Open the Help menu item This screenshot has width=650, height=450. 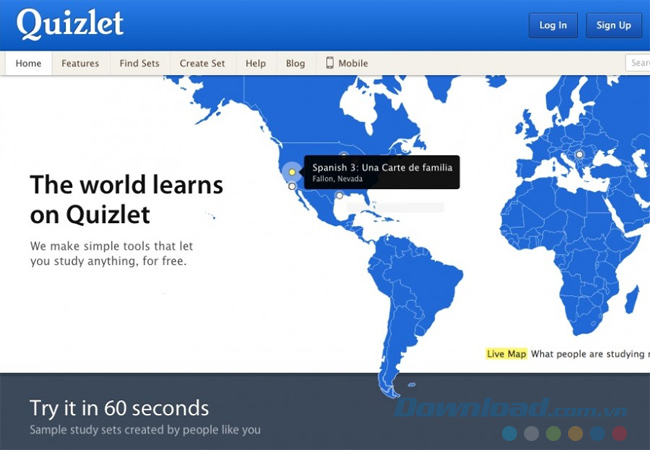point(256,63)
